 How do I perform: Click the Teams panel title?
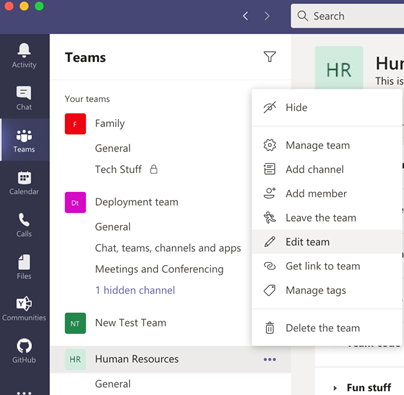pyautogui.click(x=85, y=57)
